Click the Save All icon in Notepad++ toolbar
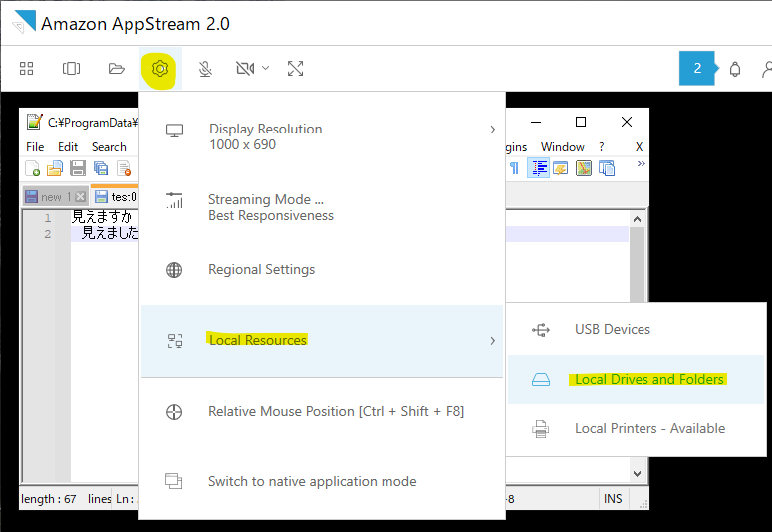The height and width of the screenshot is (532, 772). click(x=101, y=168)
